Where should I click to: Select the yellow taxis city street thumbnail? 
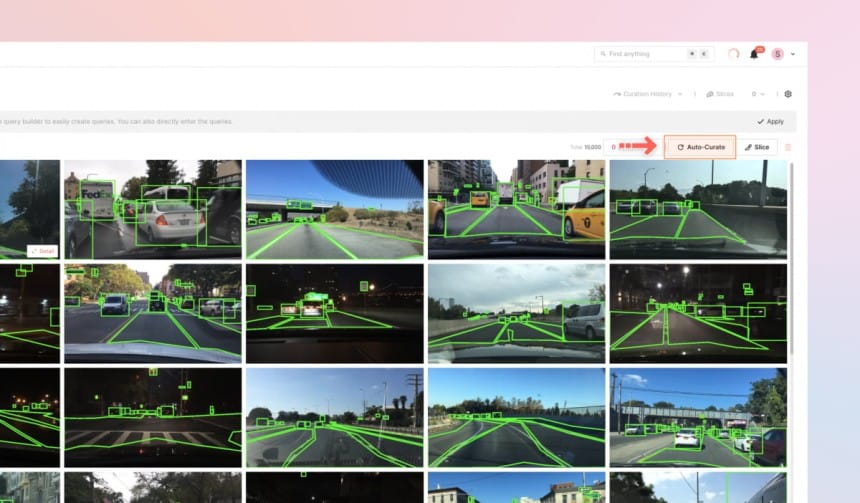point(517,210)
